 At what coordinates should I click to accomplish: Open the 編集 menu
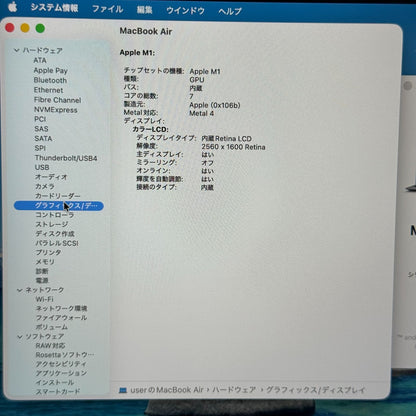pyautogui.click(x=144, y=10)
